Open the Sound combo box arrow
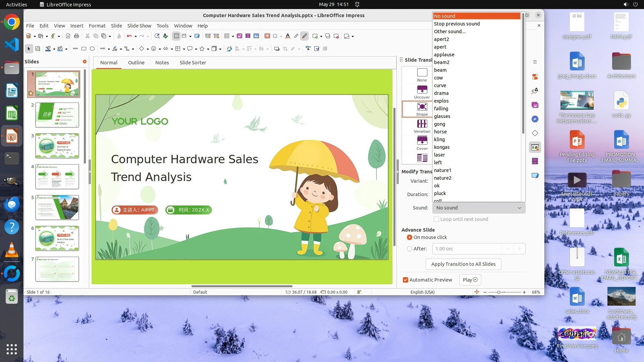This screenshot has width=644, height=362. 519,208
